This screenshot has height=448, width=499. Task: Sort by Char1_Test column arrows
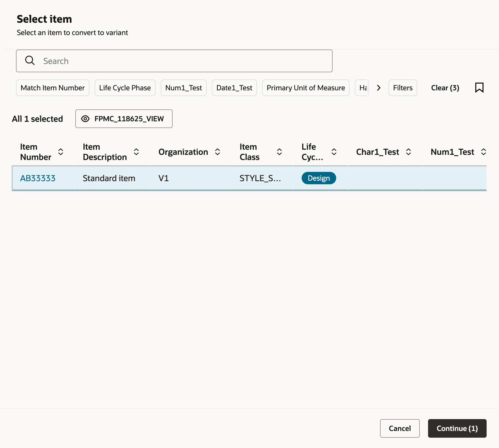click(408, 152)
